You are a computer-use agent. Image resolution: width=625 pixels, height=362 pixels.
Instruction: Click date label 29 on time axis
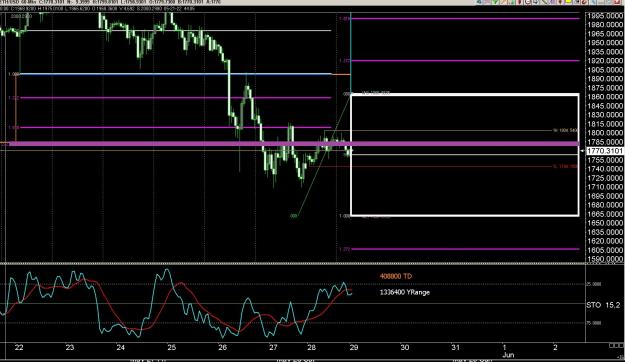(354, 347)
